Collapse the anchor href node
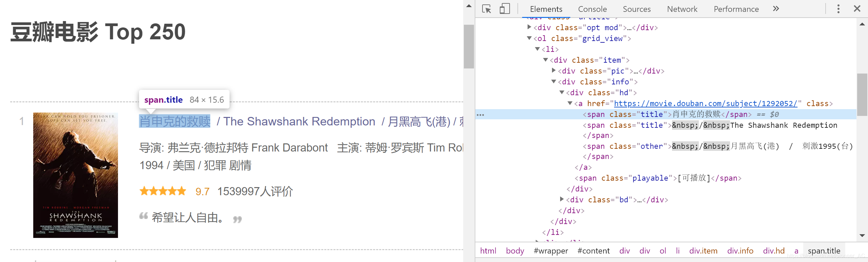 tap(570, 103)
